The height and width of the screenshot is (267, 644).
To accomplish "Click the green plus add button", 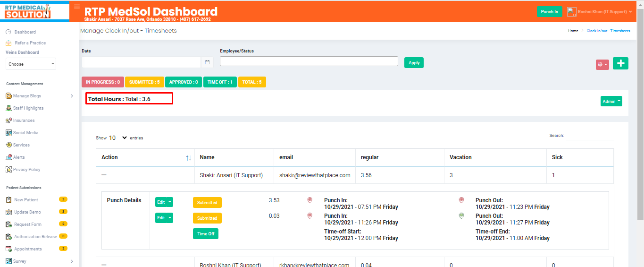I will coord(620,63).
